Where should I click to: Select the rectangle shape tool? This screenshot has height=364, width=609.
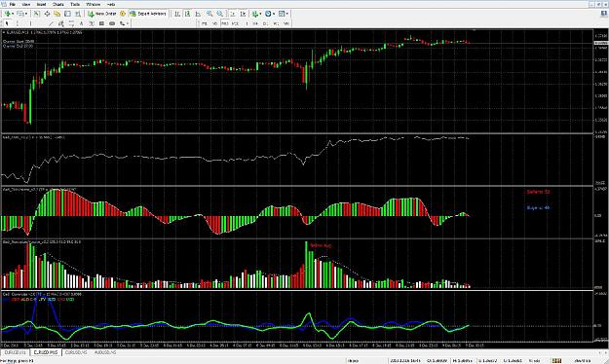tap(101, 23)
